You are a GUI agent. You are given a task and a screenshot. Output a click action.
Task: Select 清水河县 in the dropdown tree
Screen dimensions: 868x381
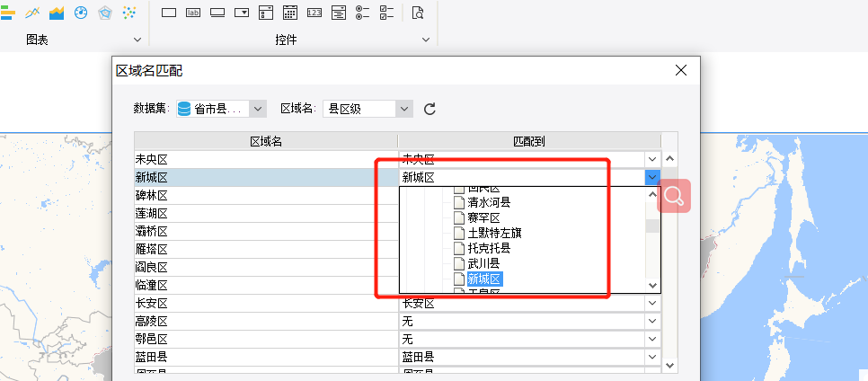point(489,203)
